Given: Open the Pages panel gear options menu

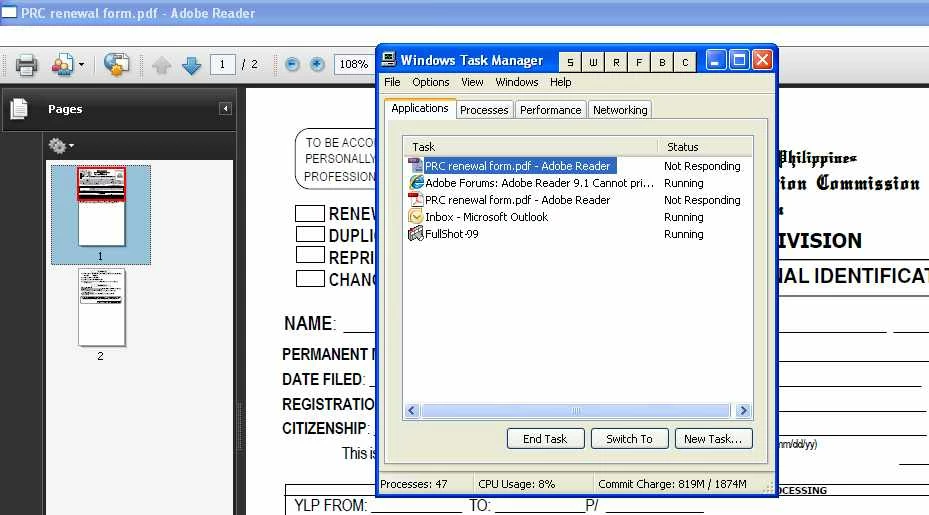Looking at the screenshot, I should coord(60,145).
